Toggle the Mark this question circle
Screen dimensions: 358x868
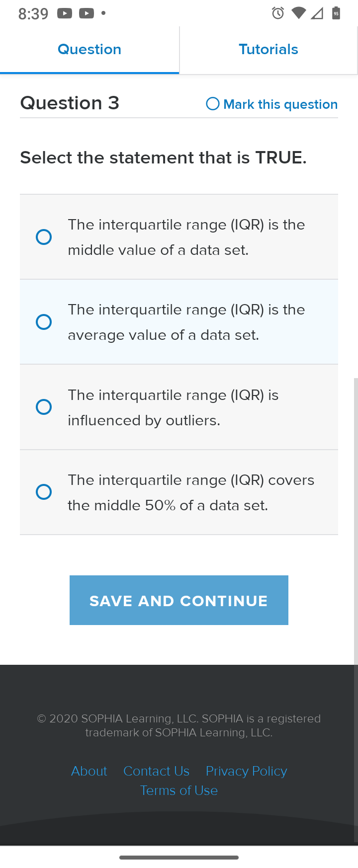click(213, 104)
